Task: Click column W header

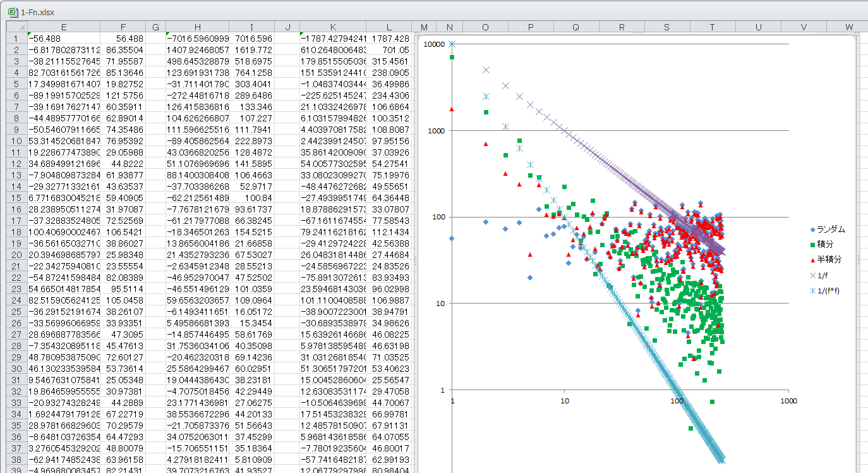Action: 849,27
